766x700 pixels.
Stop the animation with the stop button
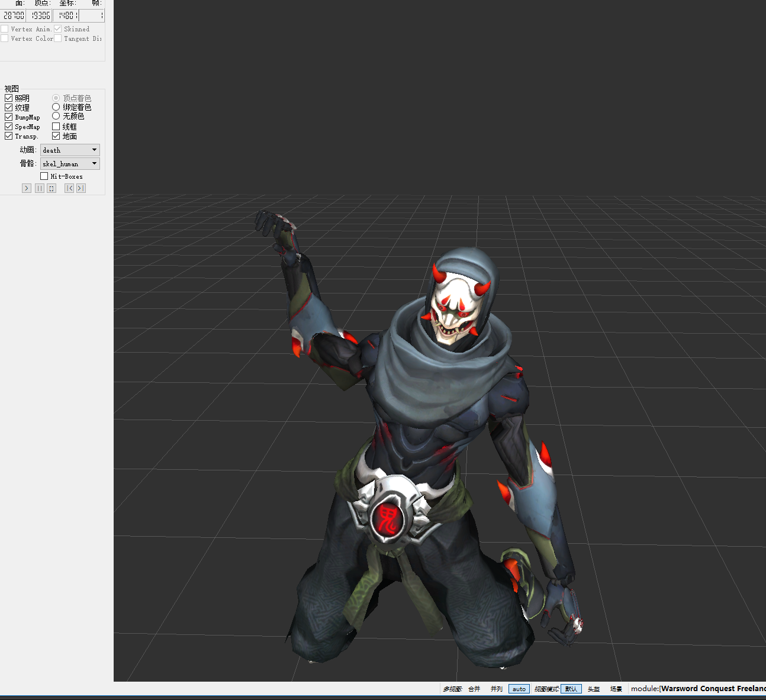tap(52, 188)
